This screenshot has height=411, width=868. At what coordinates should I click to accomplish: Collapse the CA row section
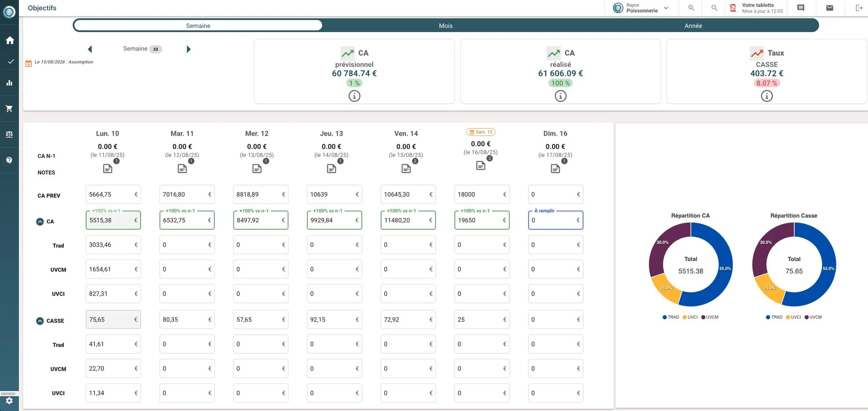(40, 222)
